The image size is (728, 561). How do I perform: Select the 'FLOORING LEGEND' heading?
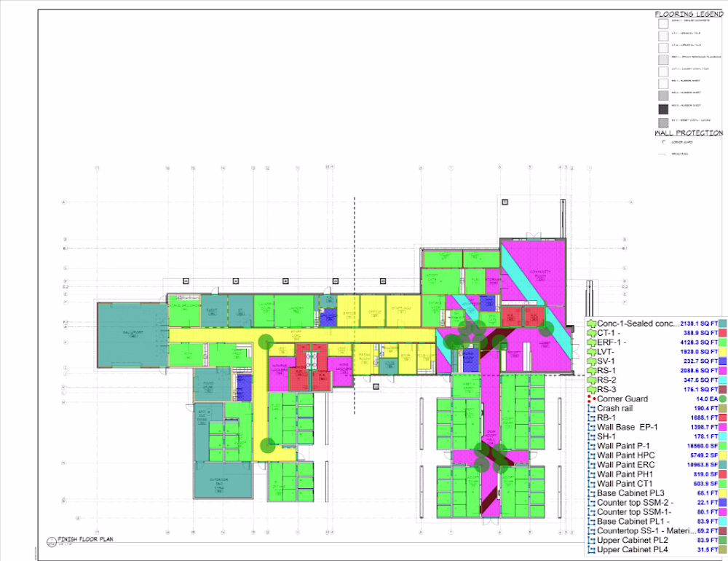(x=689, y=14)
